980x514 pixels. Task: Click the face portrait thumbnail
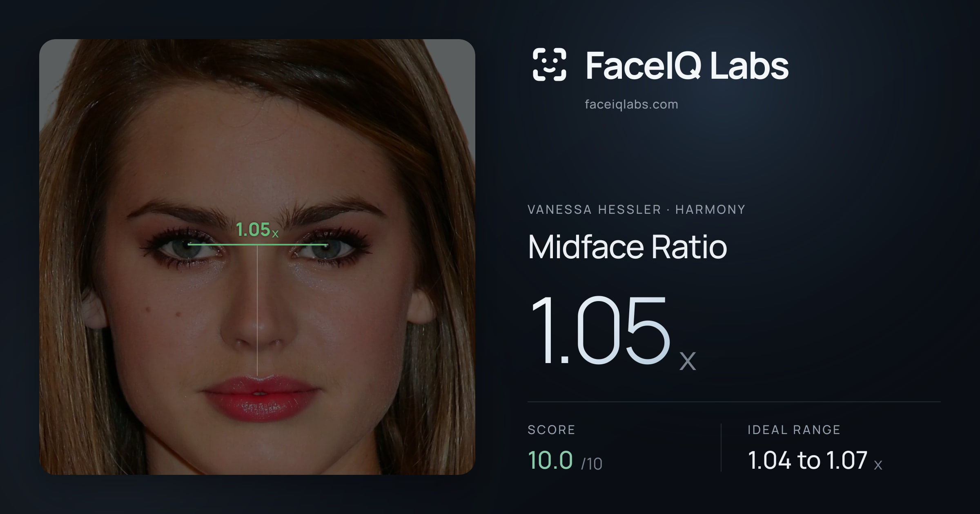[x=257, y=257]
